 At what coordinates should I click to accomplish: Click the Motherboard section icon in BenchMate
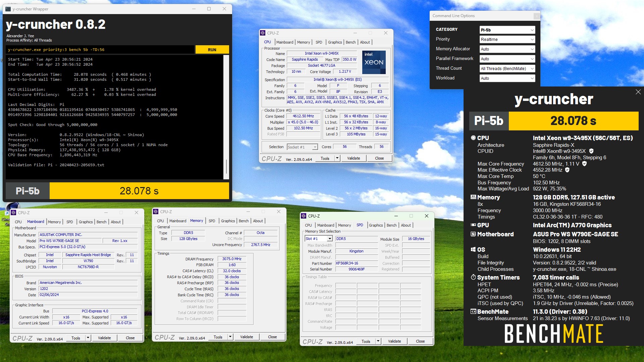tap(473, 234)
